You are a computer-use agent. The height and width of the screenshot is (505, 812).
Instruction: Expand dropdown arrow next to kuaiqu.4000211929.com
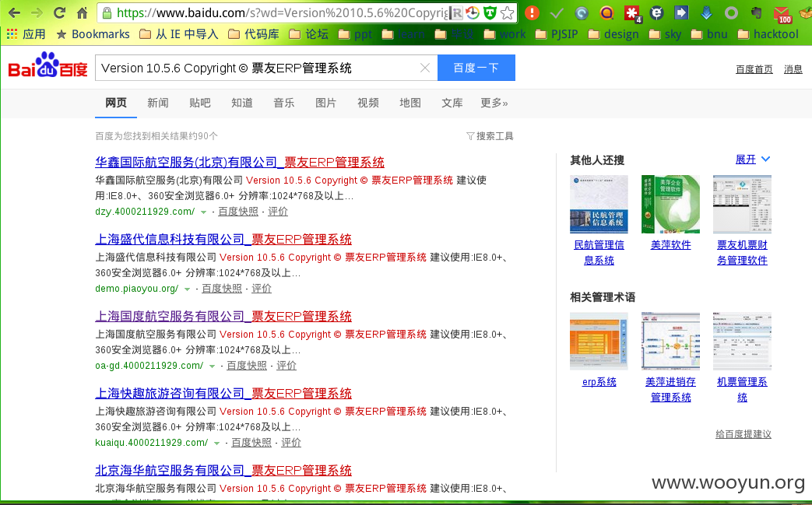pos(216,444)
